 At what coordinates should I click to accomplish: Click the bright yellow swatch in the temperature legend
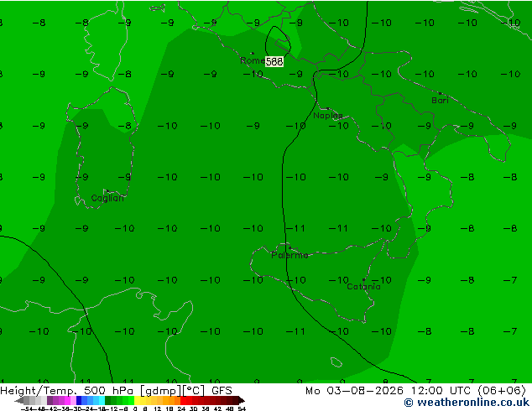pyautogui.click(x=138, y=400)
